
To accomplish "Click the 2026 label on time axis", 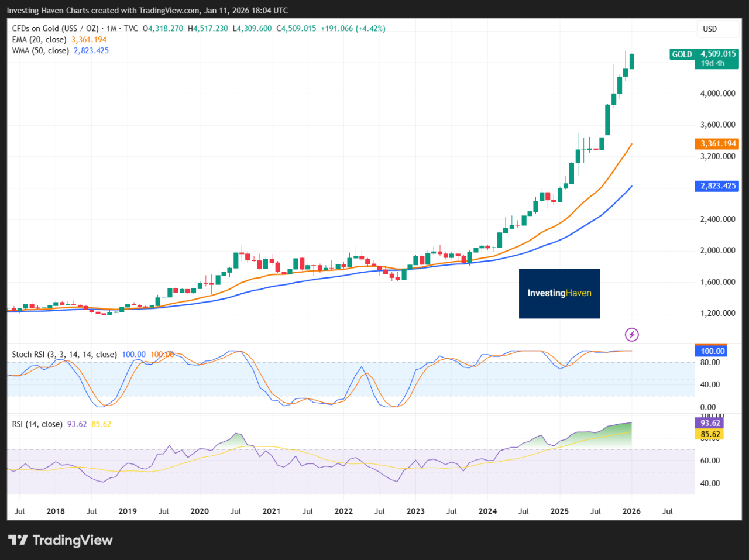I will click(631, 511).
